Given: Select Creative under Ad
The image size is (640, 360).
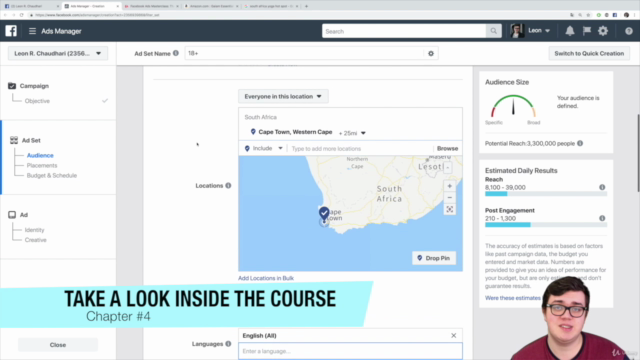Looking at the screenshot, I should [36, 240].
